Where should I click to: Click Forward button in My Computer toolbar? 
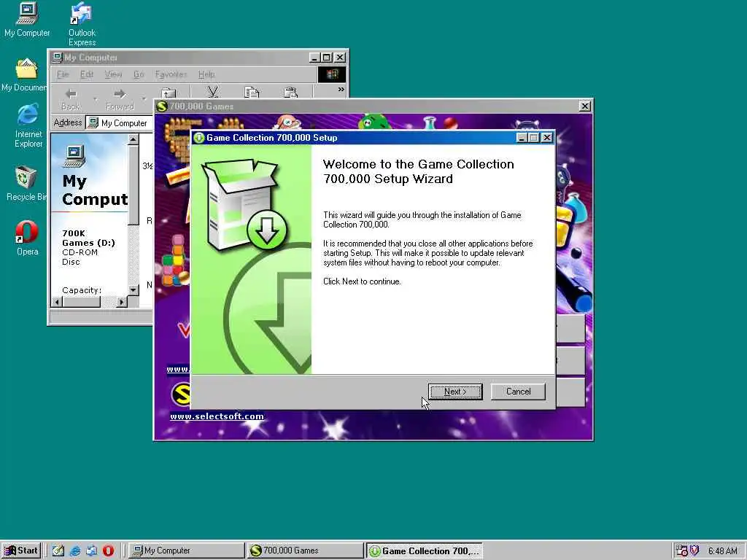point(120,99)
